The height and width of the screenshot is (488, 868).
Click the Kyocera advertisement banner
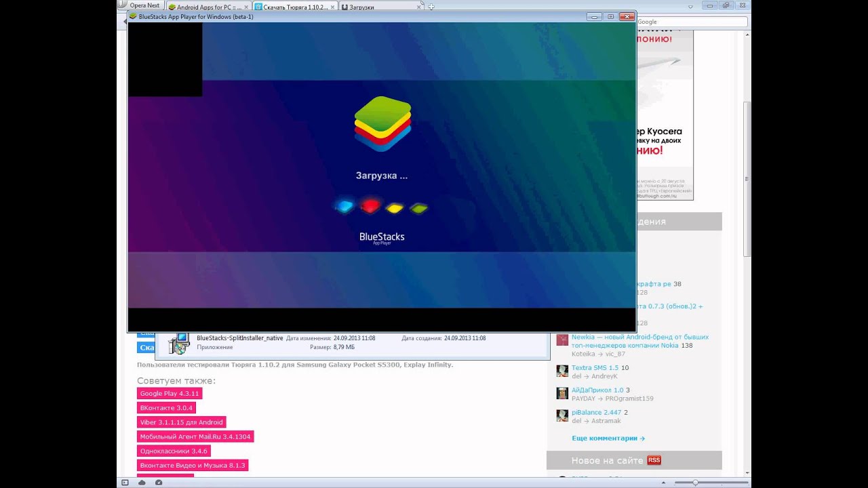click(665, 115)
